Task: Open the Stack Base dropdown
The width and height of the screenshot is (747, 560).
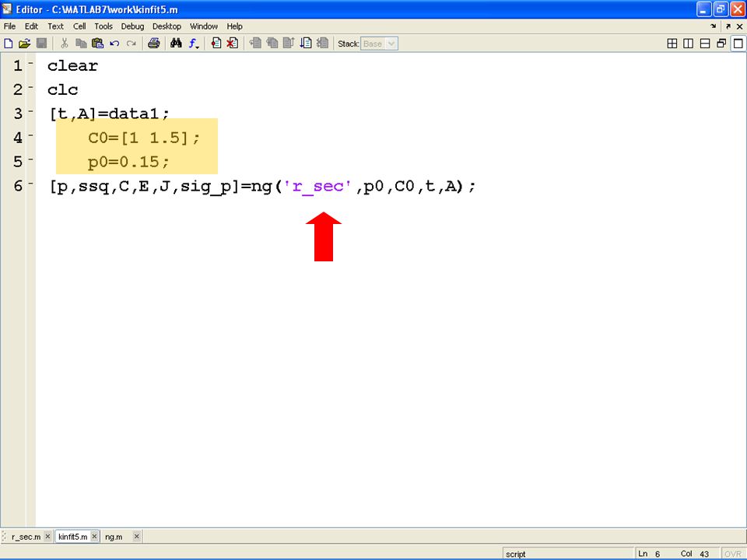Action: (x=379, y=44)
